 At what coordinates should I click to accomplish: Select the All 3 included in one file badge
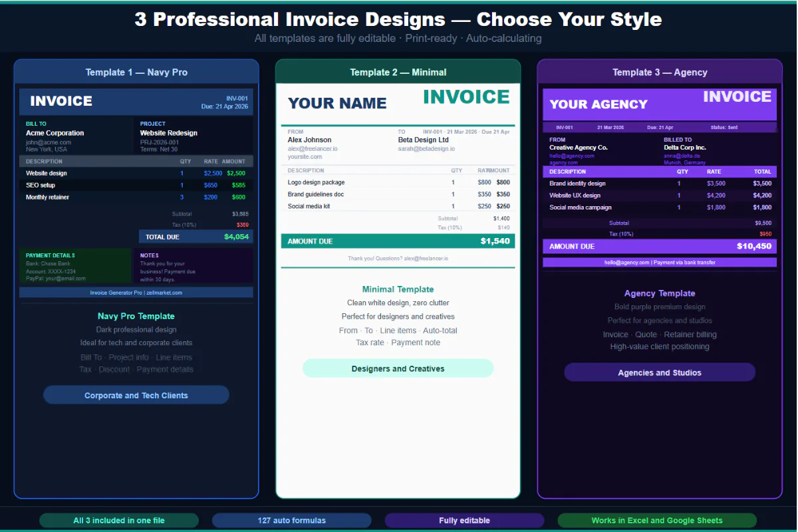(x=118, y=520)
